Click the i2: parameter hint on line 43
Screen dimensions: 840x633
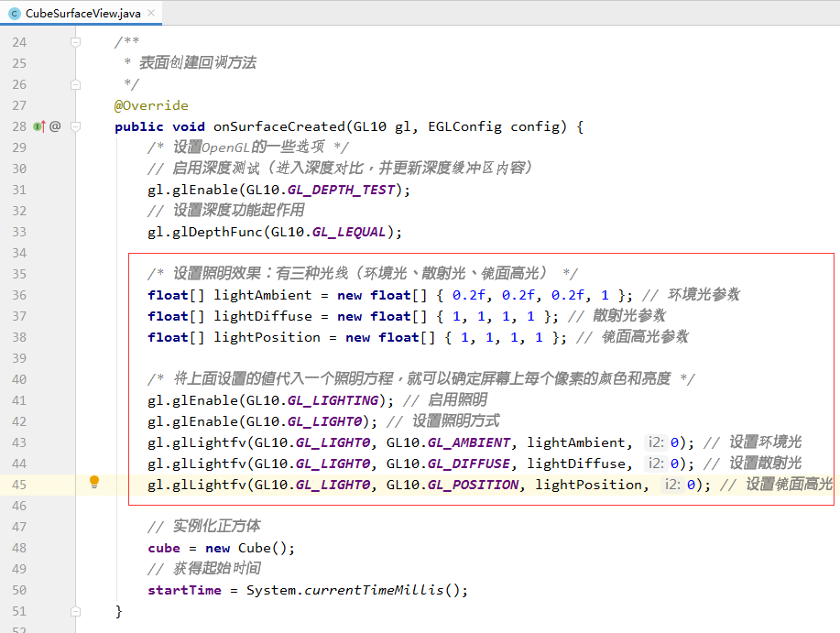(x=656, y=442)
